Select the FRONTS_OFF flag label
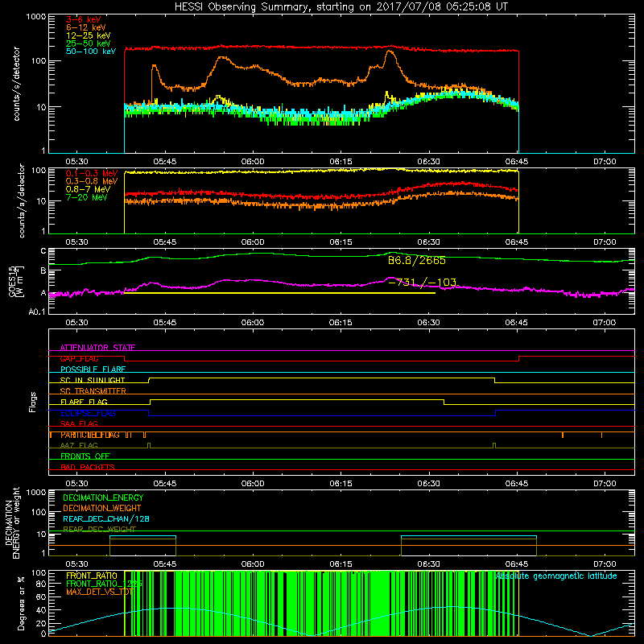The width and height of the screenshot is (644, 644). pyautogui.click(x=85, y=456)
